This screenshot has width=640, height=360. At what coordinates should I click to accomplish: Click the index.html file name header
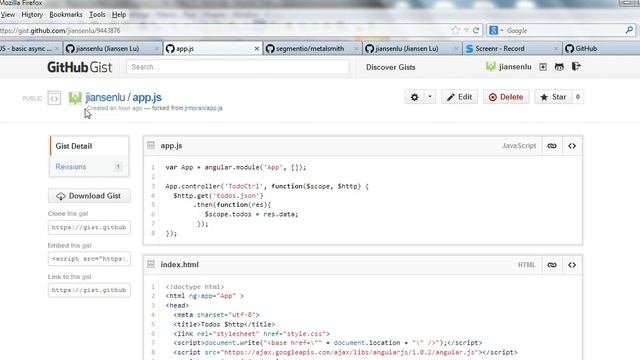(180, 264)
